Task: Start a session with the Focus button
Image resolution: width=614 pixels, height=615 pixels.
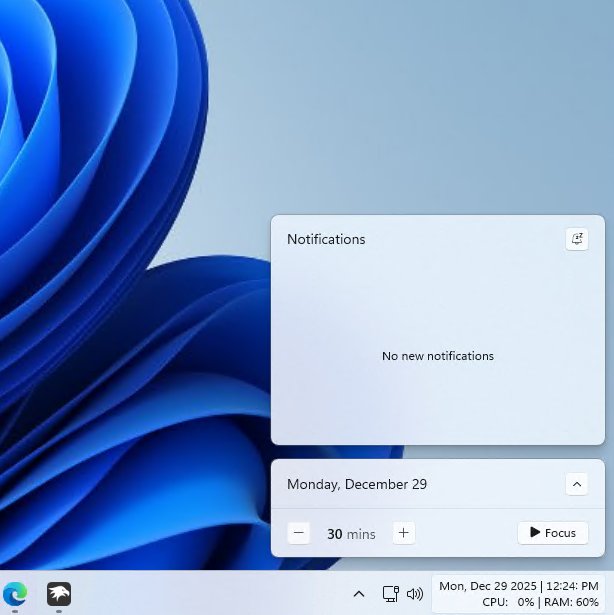Action: 552,533
